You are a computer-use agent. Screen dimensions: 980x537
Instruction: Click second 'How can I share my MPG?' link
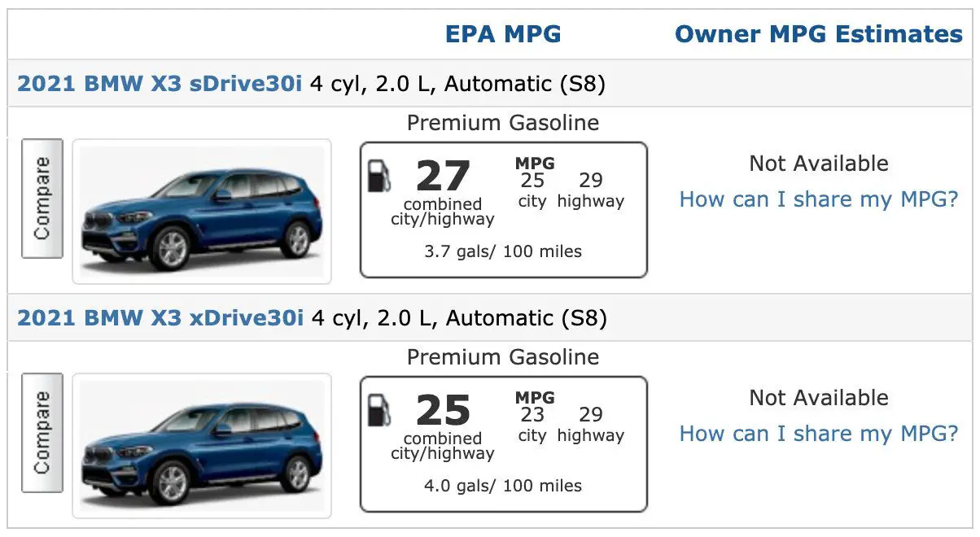pyautogui.click(x=819, y=434)
